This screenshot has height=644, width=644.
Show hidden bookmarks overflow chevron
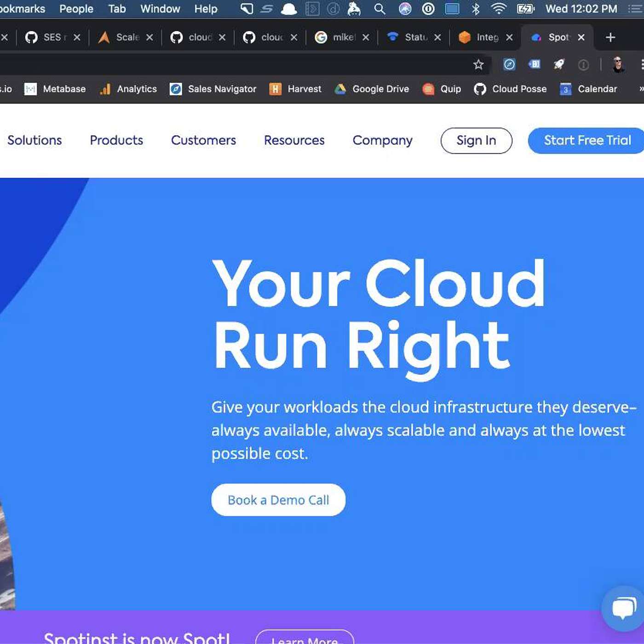pos(641,89)
